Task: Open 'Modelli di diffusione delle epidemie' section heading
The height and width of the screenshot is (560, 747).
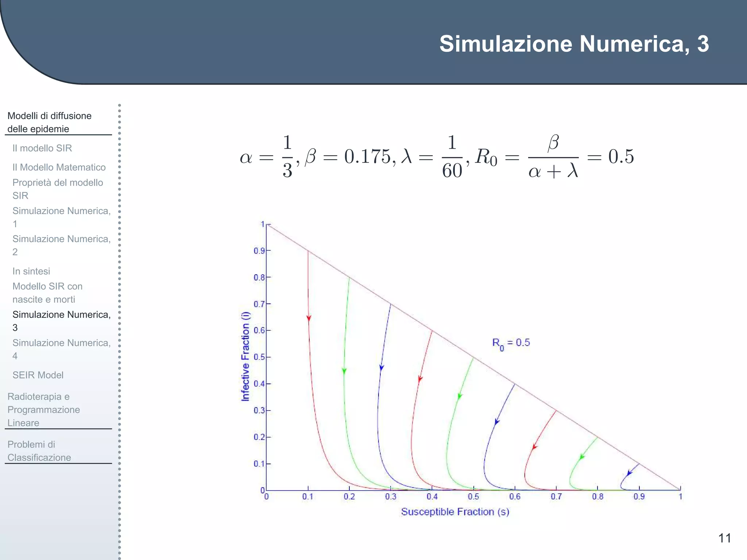Action: coord(49,122)
